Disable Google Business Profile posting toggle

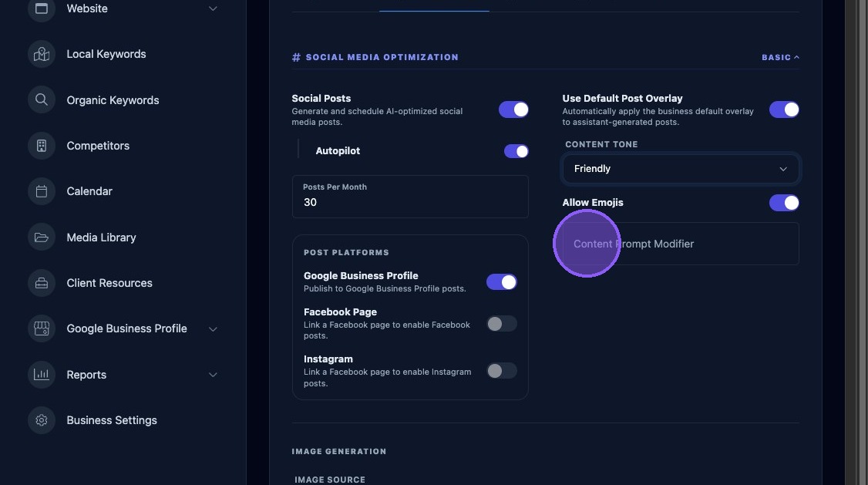(502, 281)
